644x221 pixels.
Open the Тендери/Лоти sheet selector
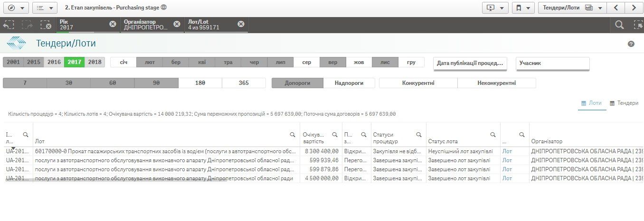(x=572, y=8)
